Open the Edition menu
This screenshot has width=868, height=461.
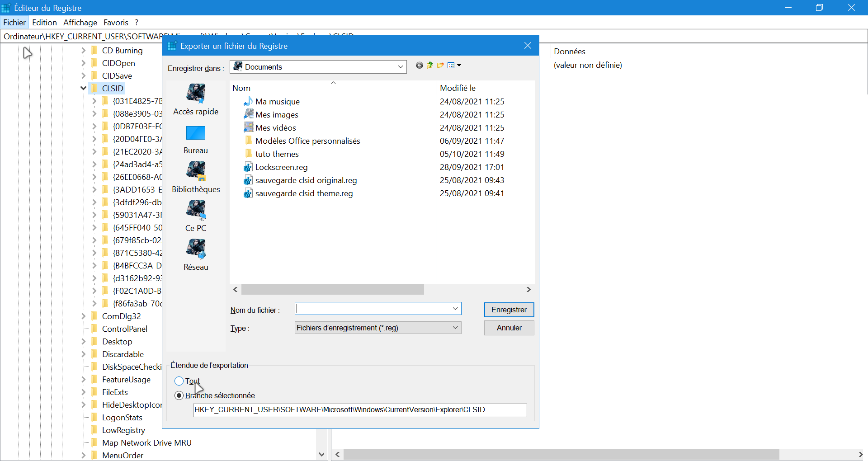pos(44,23)
